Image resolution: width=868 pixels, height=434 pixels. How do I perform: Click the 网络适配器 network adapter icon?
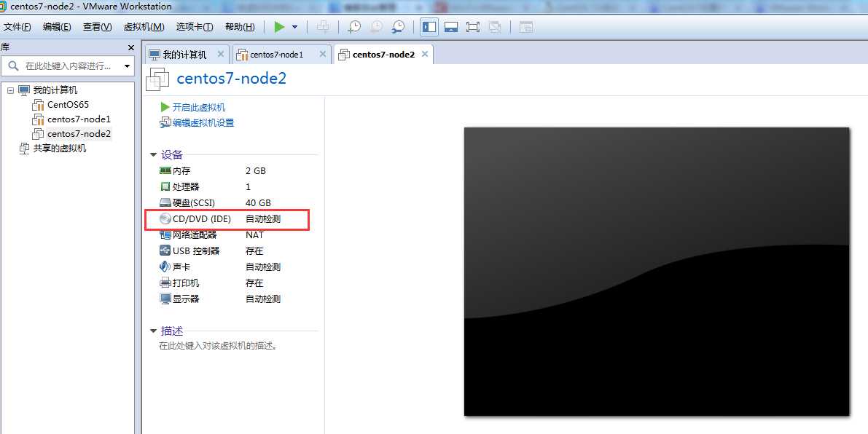(x=165, y=235)
